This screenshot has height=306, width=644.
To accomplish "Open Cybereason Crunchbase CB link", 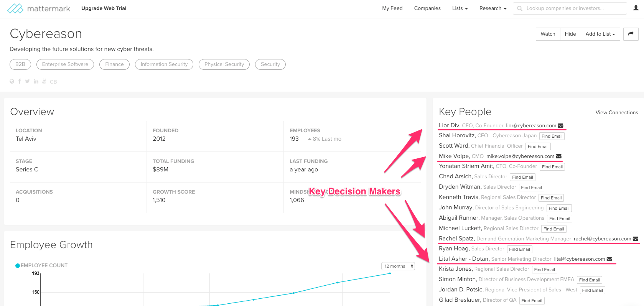I will point(53,82).
